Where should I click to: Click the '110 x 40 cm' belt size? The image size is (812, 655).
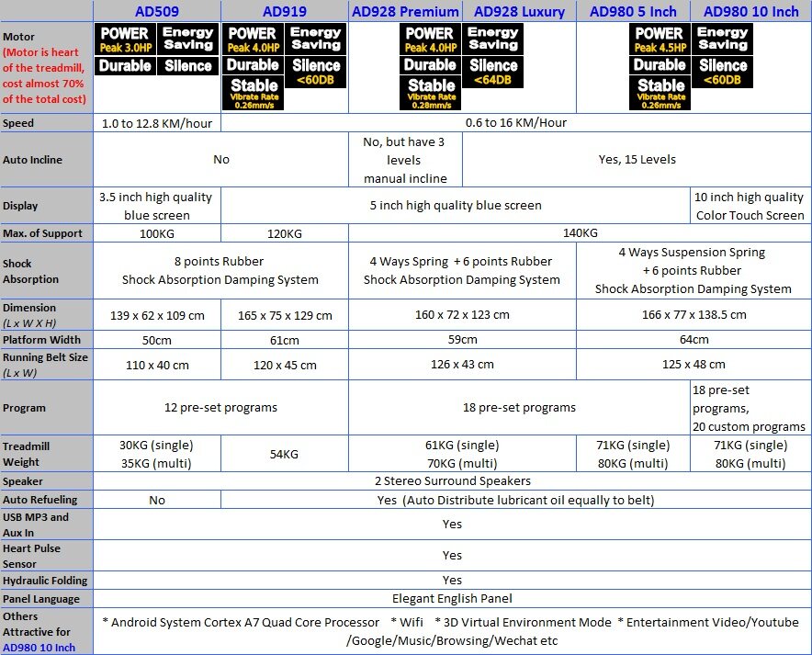pyautogui.click(x=157, y=365)
